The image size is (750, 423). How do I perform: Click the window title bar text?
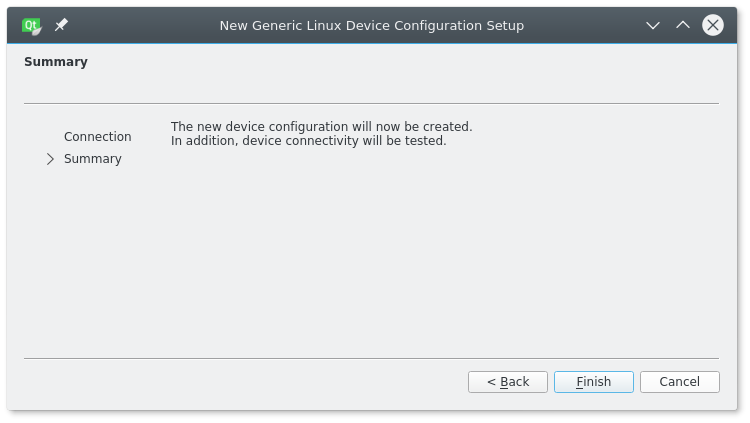point(371,25)
